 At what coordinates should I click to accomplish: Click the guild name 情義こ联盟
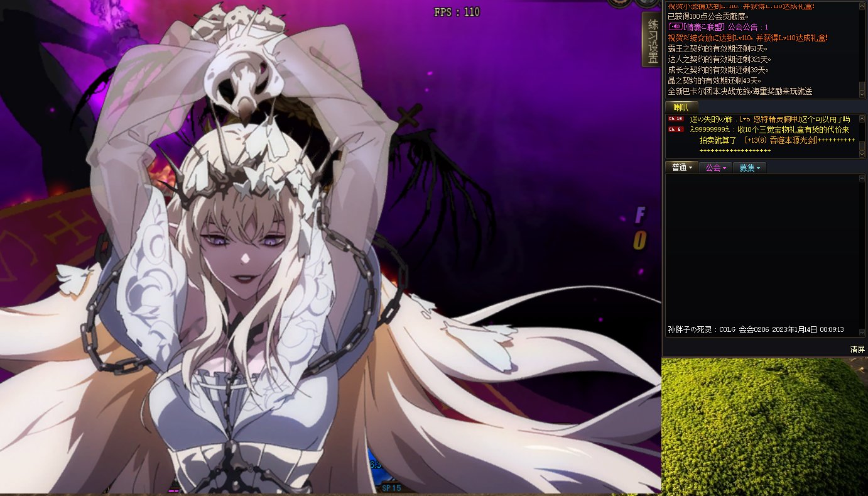705,27
